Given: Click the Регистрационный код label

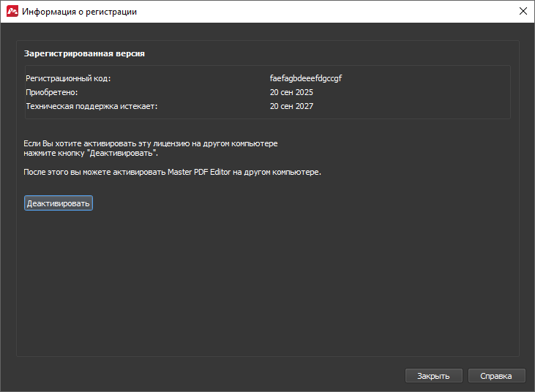Looking at the screenshot, I should pyautogui.click(x=68, y=78).
